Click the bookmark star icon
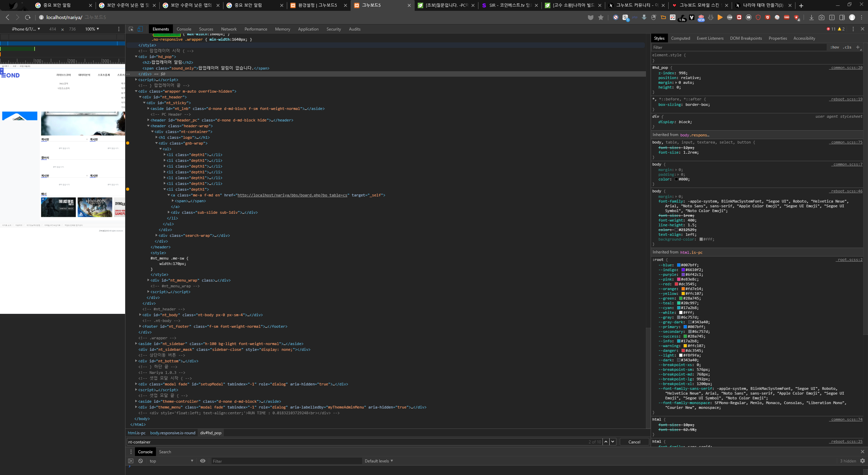Screen dimensions: 868x475 click(601, 17)
